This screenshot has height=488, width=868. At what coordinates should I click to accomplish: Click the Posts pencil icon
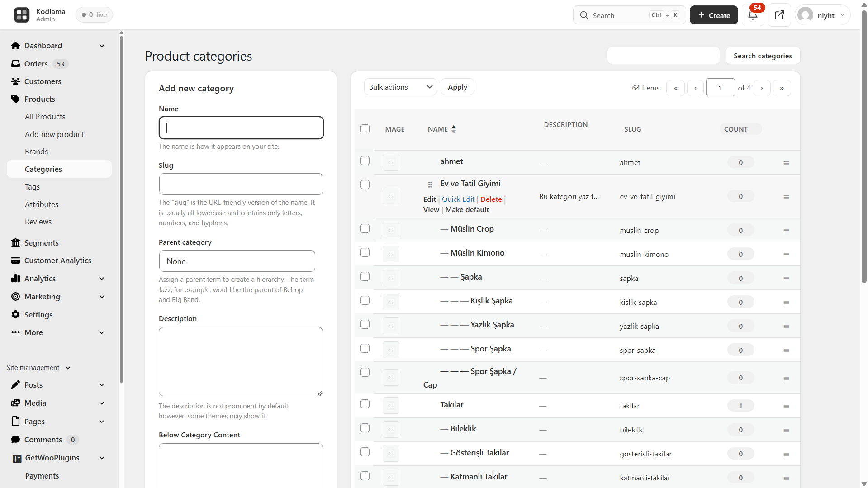click(16, 385)
